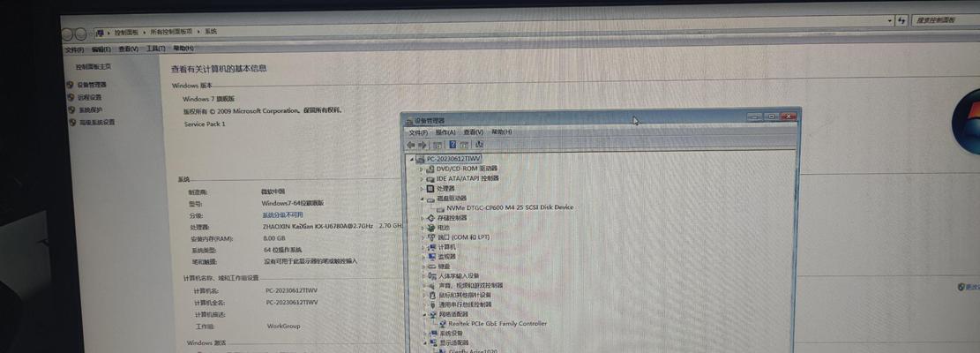Open the 设备管理器 sidebar link
Image resolution: width=980 pixels, height=353 pixels.
[91, 85]
